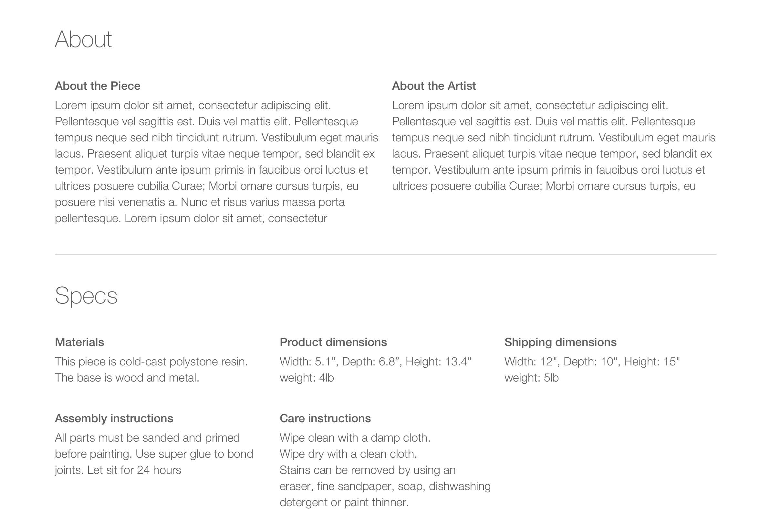Image resolution: width=770 pixels, height=532 pixels.
Task: Click the Care instructions subheading
Action: pyautogui.click(x=325, y=418)
